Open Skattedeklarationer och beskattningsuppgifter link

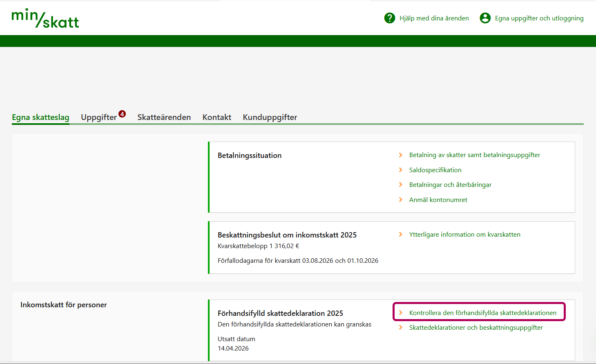[x=475, y=327]
